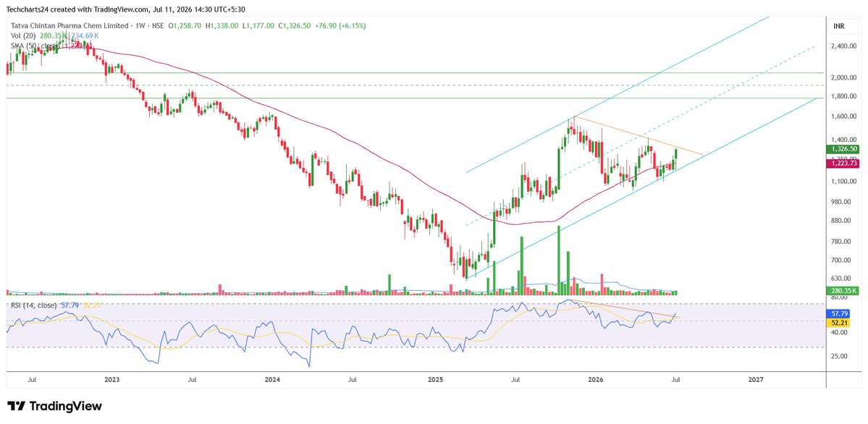Screen dimensions: 868x424
Task: Click the 2027 label on time axis
Action: [x=756, y=381]
